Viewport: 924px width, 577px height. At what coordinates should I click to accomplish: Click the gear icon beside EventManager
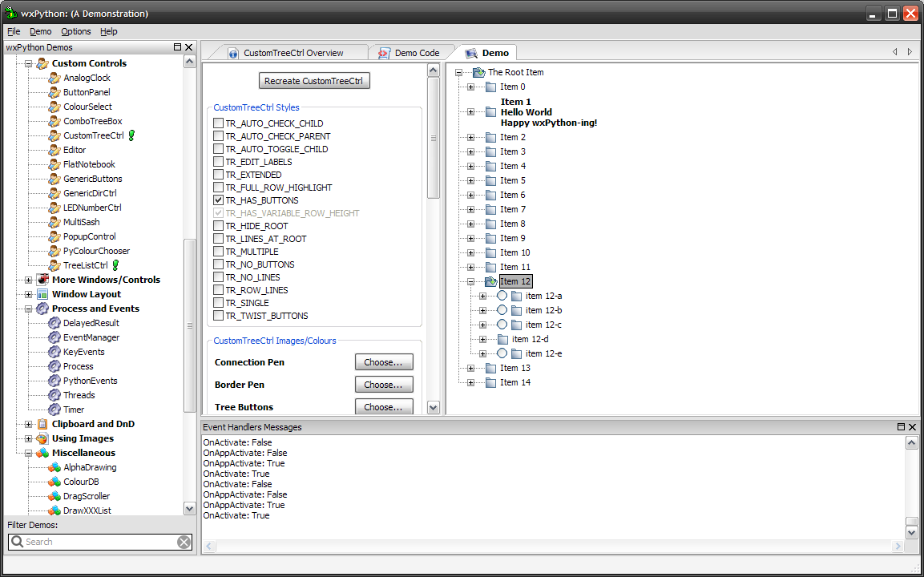pyautogui.click(x=54, y=337)
